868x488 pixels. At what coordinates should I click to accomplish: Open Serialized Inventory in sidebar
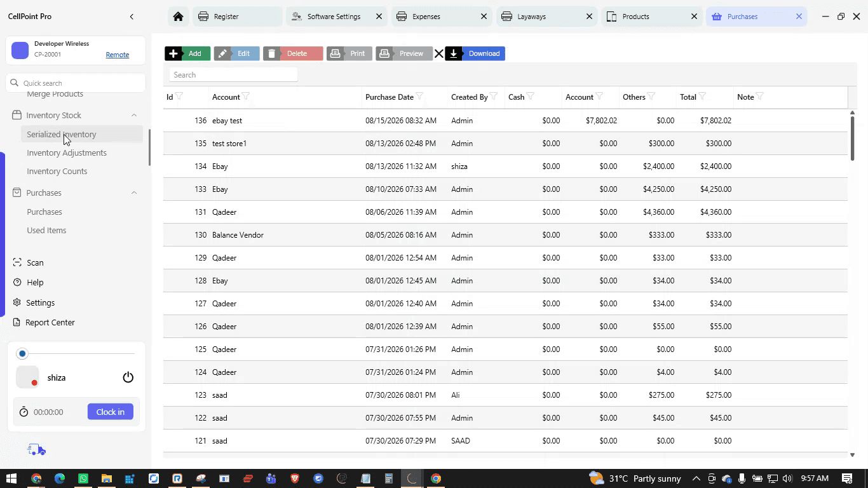point(62,134)
